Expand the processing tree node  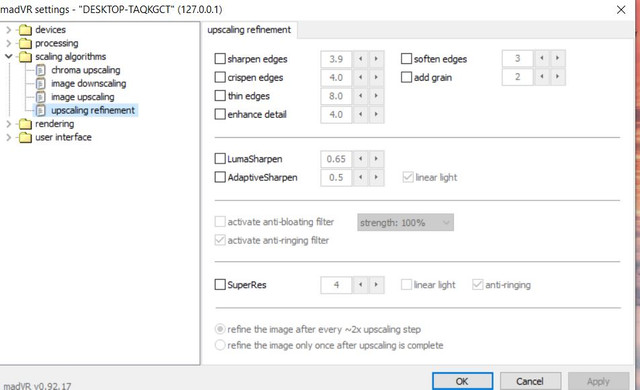tap(9, 43)
